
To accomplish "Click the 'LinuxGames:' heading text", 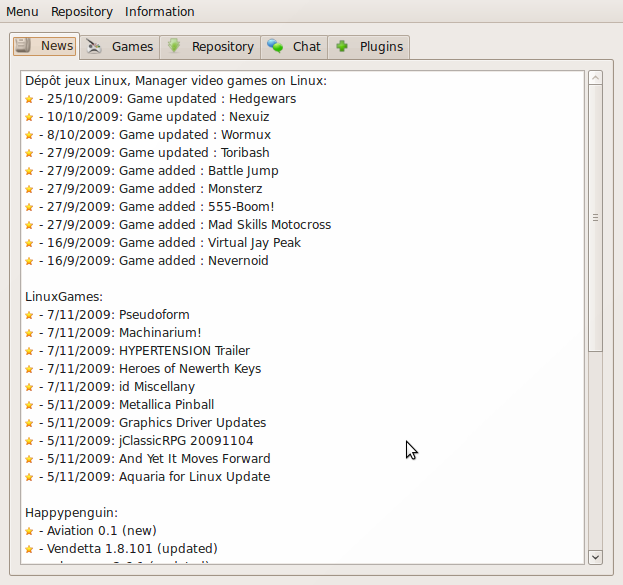I will pyautogui.click(x=64, y=297).
